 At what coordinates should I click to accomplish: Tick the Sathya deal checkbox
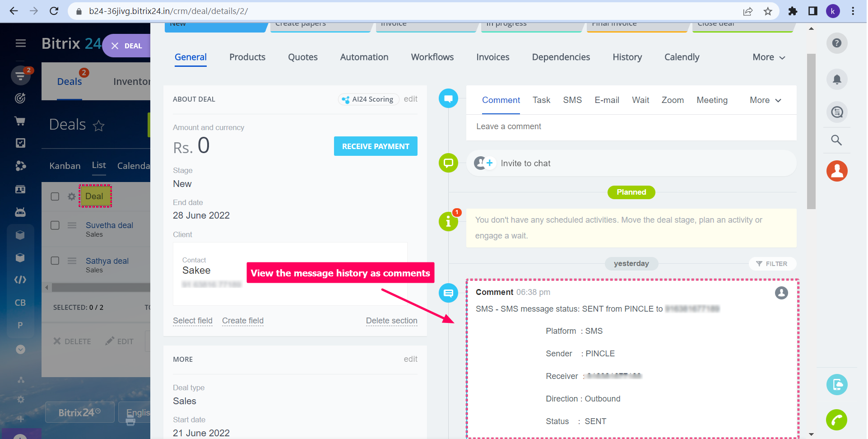click(x=55, y=261)
